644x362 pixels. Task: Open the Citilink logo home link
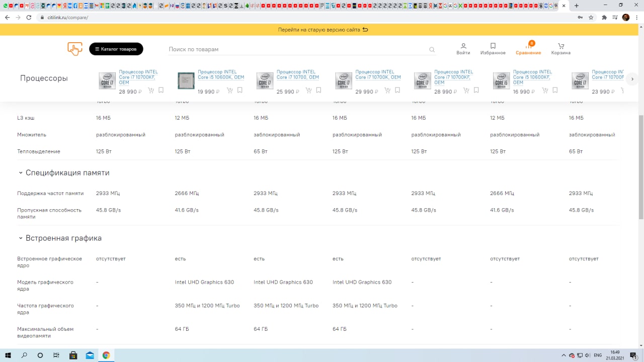pyautogui.click(x=74, y=49)
